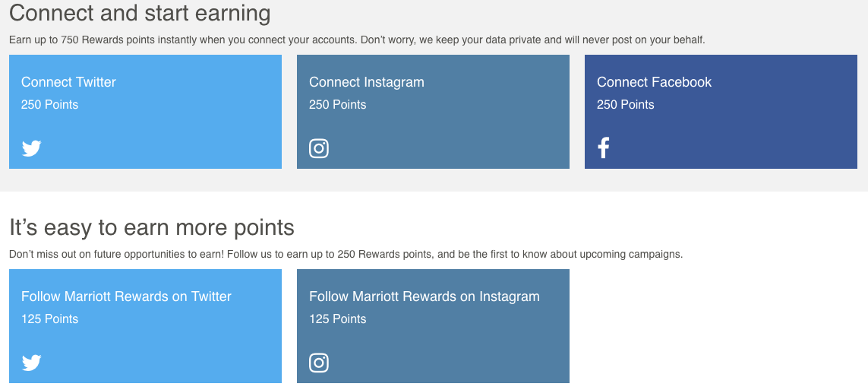Select the Connect Twitter title

tap(68, 82)
